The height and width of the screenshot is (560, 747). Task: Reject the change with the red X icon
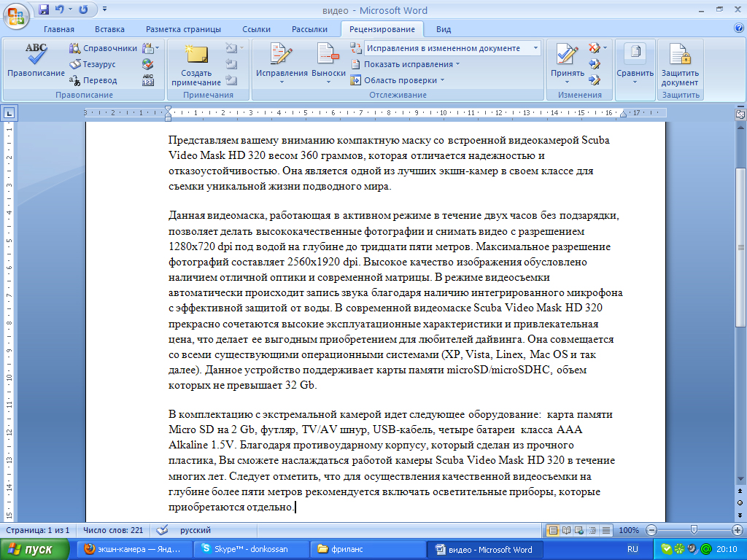click(594, 47)
